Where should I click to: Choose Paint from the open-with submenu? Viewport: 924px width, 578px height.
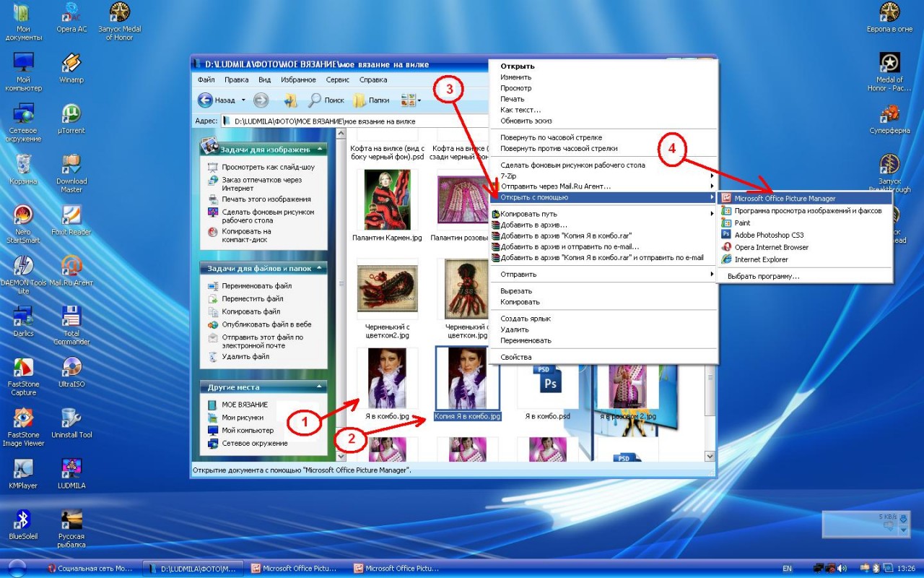pyautogui.click(x=805, y=223)
